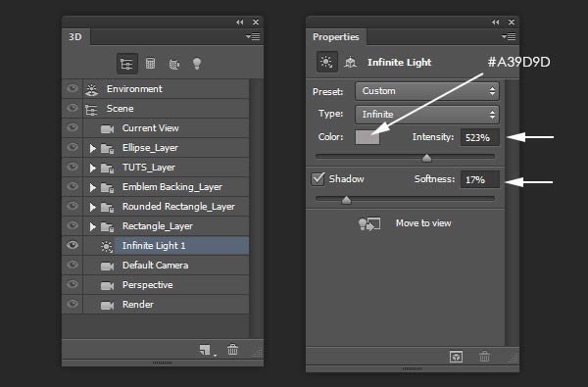Viewport: 588px width, 387px height.
Task: Click Move to view
Action: [x=423, y=223]
